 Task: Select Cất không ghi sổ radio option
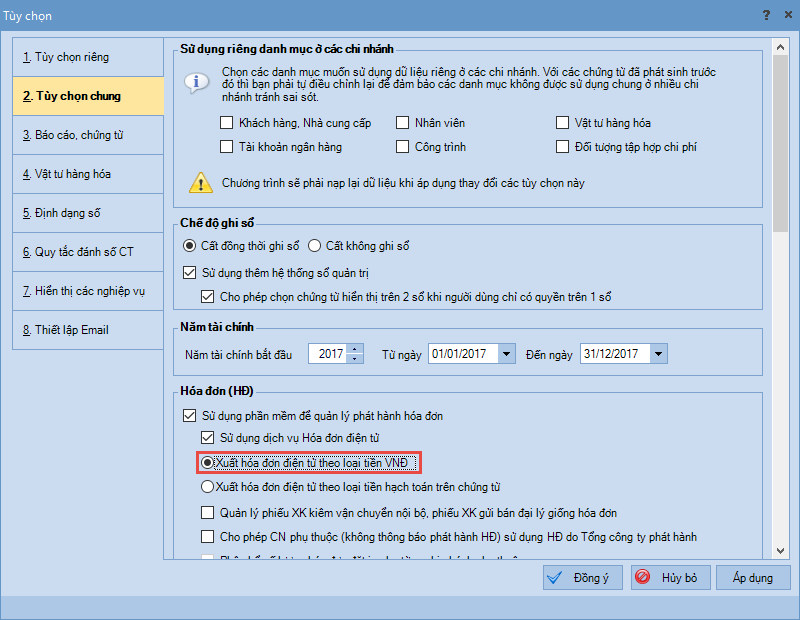(x=314, y=246)
